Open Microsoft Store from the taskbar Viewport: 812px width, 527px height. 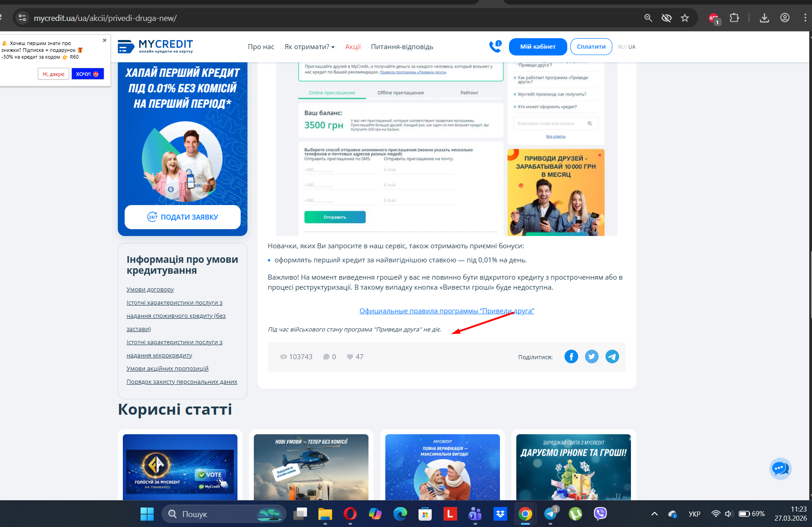425,514
